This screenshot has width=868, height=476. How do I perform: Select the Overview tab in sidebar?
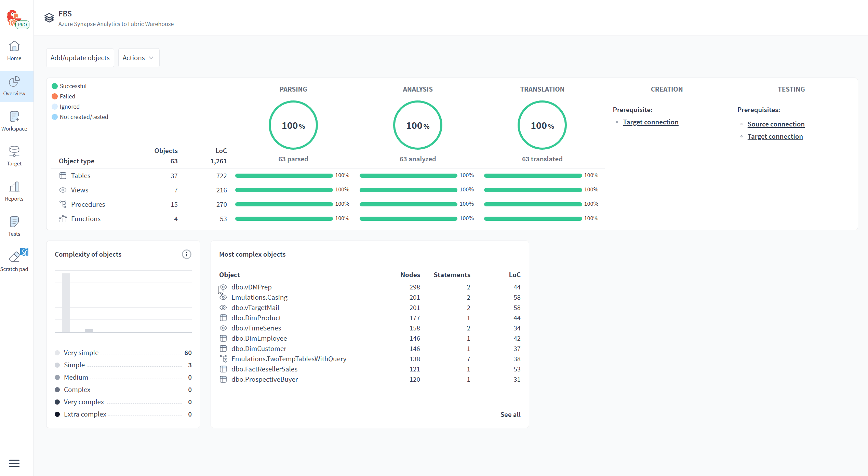(14, 86)
